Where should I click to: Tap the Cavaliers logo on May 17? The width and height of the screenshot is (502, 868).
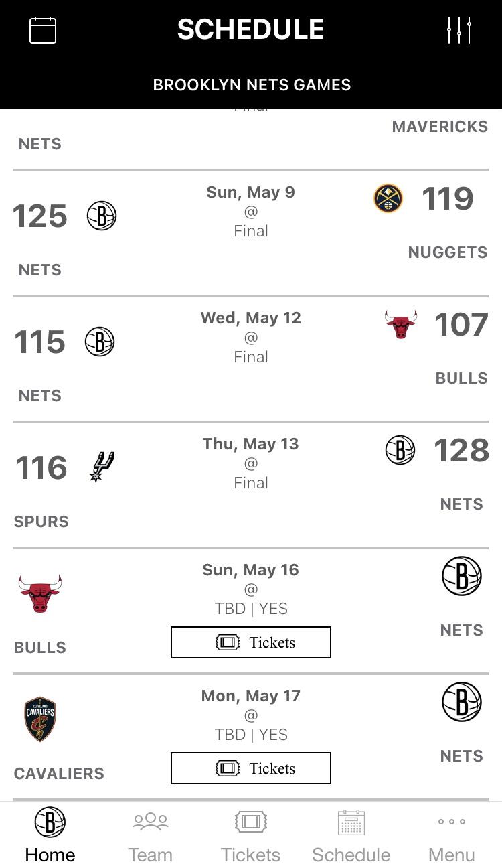pyautogui.click(x=40, y=719)
